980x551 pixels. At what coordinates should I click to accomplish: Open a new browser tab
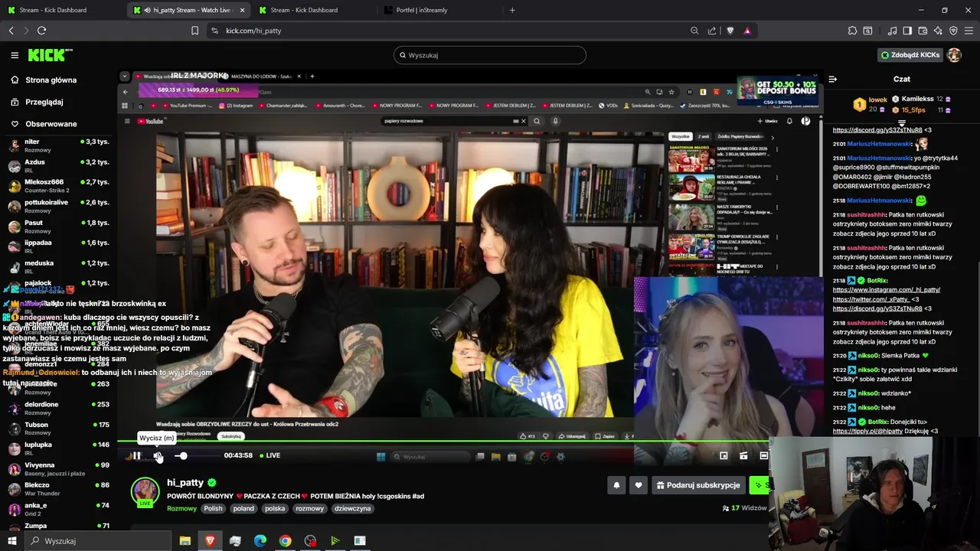[x=512, y=10]
